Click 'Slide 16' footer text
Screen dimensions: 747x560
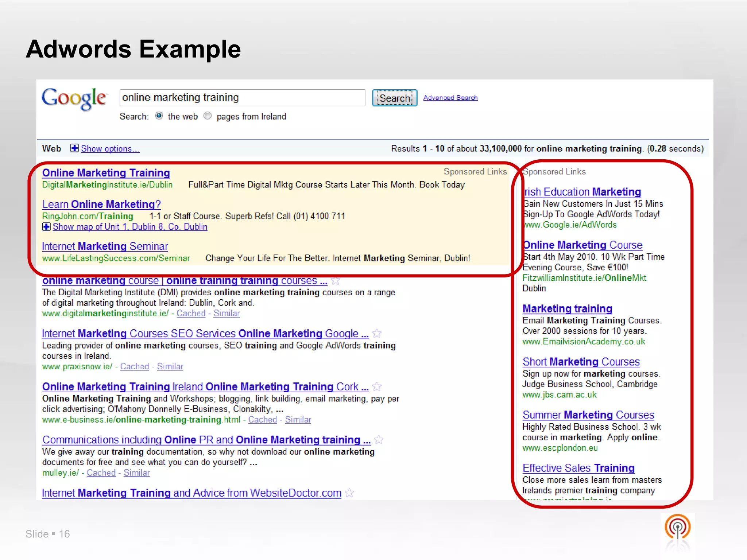point(47,534)
